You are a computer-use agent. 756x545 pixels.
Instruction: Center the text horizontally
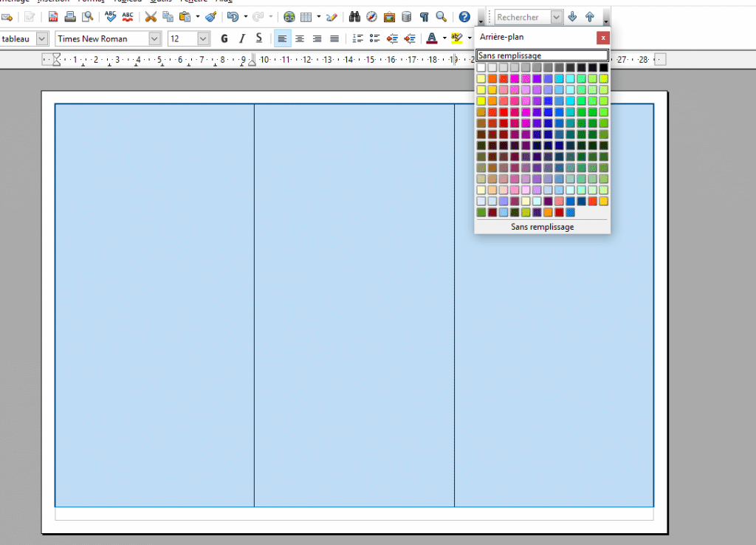point(300,38)
